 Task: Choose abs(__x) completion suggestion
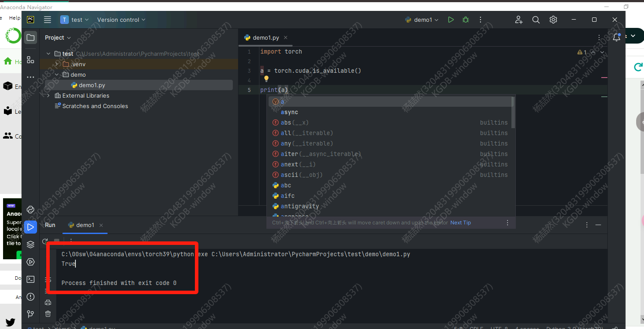(x=391, y=122)
